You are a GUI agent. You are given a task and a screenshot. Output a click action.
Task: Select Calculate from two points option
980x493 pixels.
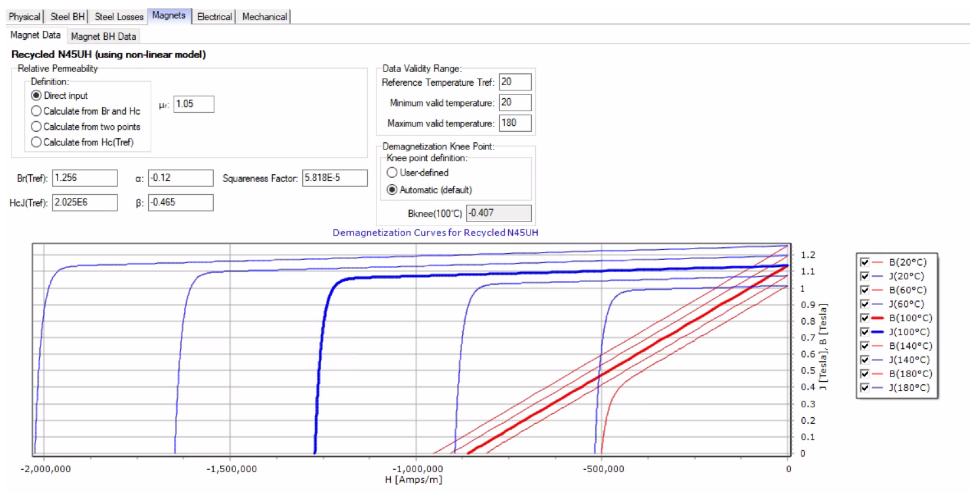point(36,127)
